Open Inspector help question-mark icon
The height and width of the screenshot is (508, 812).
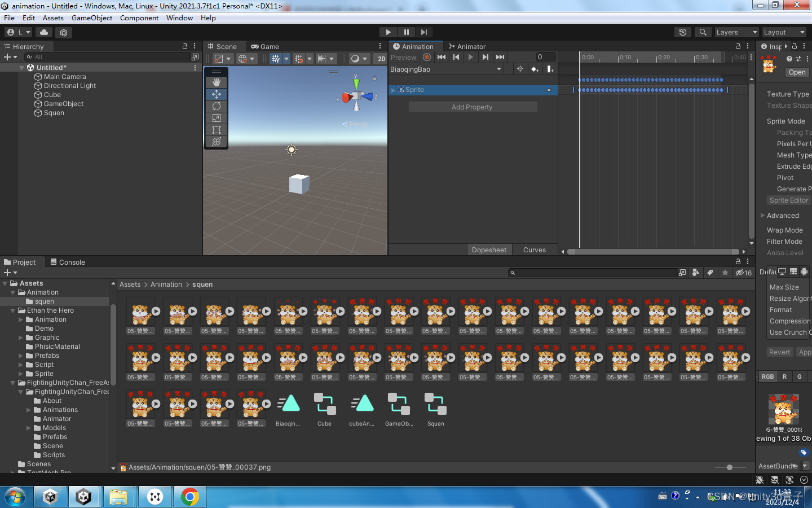tap(789, 59)
